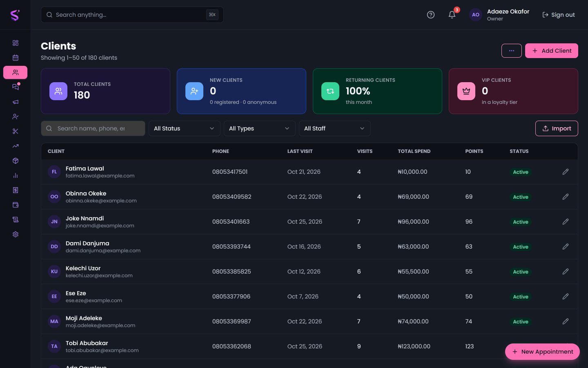Expand the All Types dropdown
The height and width of the screenshot is (368, 588).
260,128
